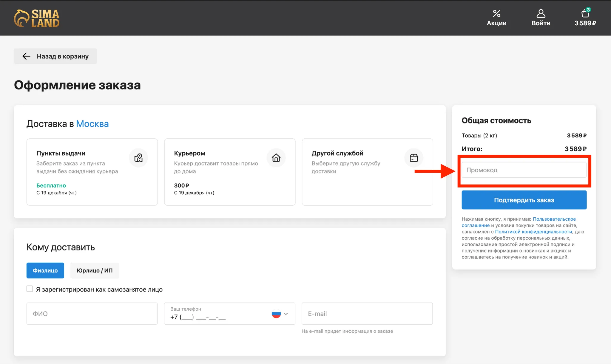Screen dimensions: 611x364
Task: Click the 300 ₽ courier price
Action: pyautogui.click(x=181, y=185)
